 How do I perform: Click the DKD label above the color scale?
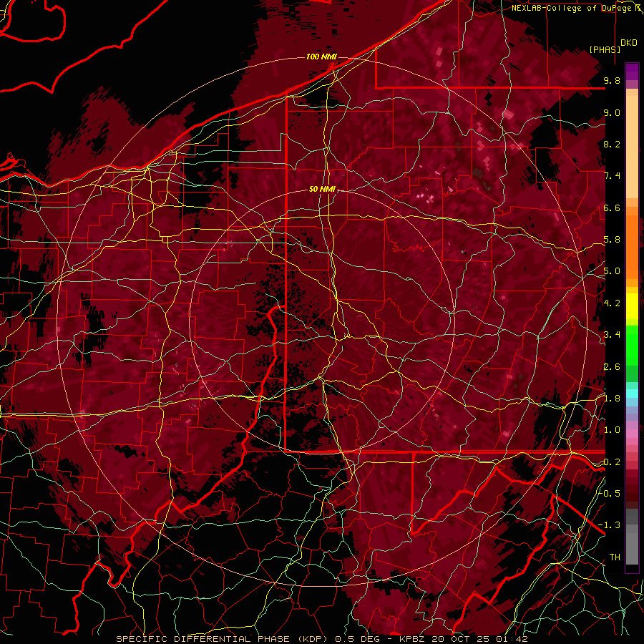(629, 43)
